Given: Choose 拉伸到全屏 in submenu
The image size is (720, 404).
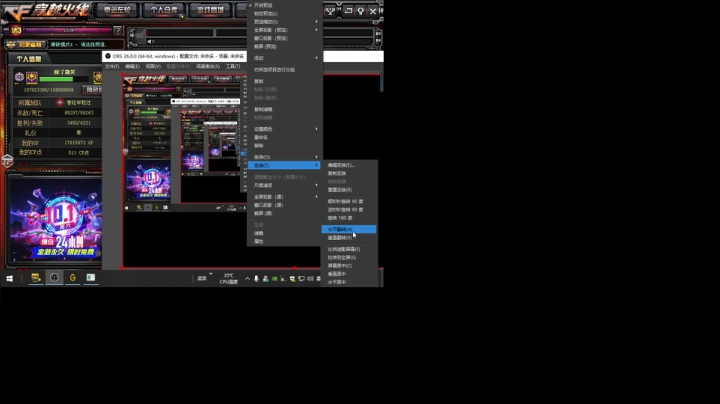Looking at the screenshot, I should coord(349,257).
